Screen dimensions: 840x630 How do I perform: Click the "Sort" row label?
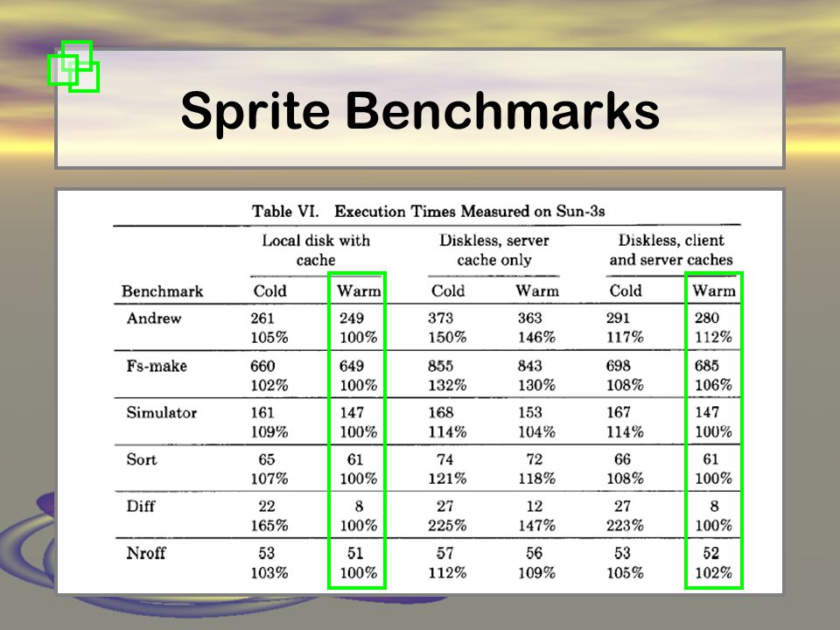coord(142,459)
